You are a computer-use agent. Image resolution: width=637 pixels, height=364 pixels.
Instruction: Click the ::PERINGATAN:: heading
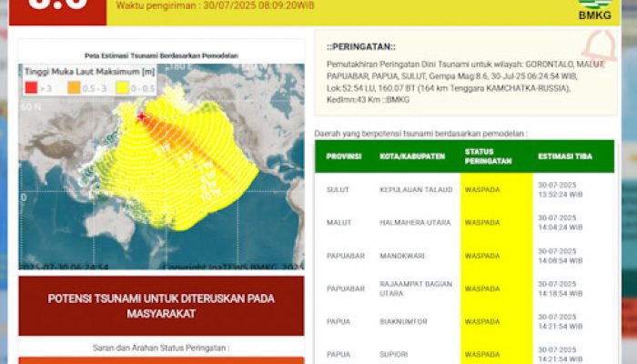360,47
